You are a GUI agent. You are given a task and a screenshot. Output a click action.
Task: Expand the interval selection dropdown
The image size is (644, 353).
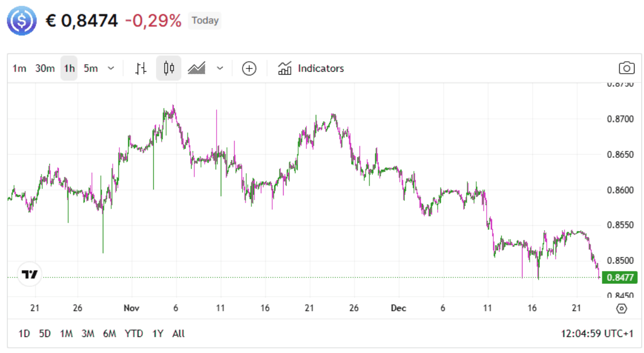[110, 68]
